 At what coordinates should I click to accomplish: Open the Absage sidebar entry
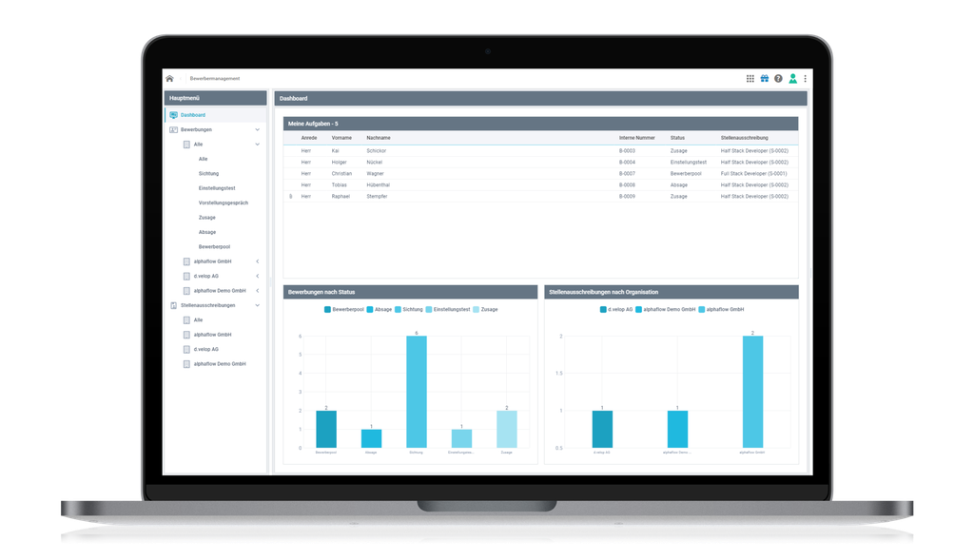(207, 232)
